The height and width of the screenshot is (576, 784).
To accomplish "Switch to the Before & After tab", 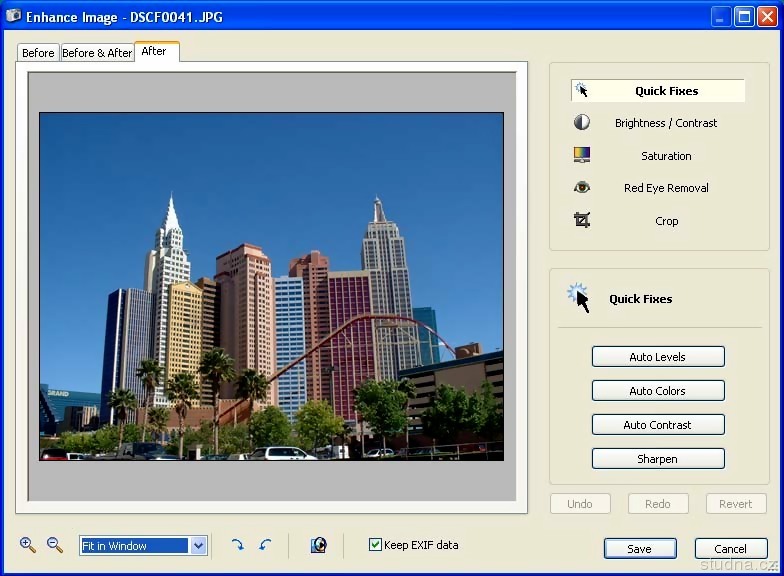I will (97, 53).
